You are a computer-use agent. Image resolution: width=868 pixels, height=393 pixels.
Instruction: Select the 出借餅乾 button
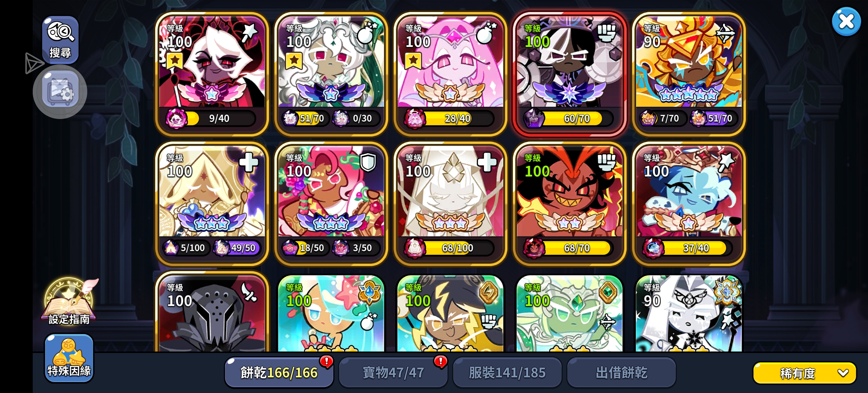[x=622, y=372]
